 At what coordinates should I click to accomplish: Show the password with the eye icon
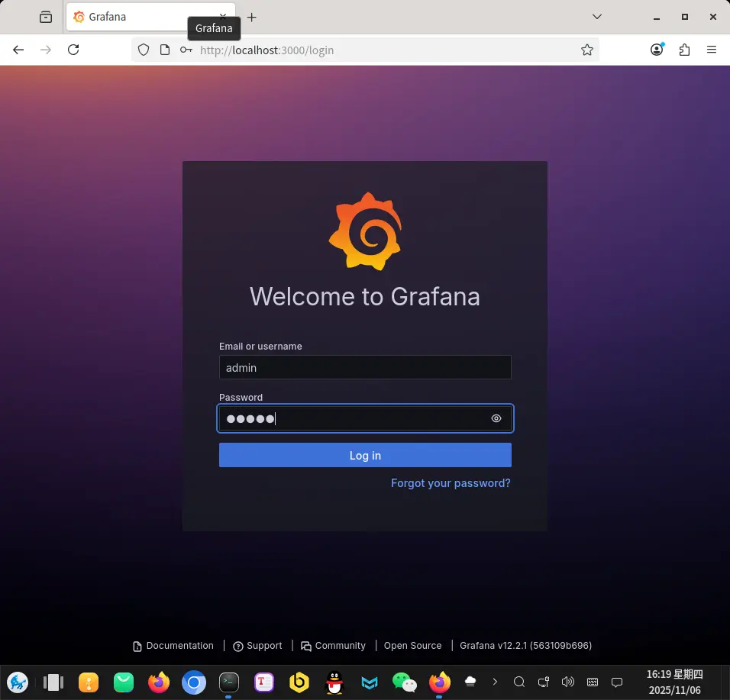(496, 418)
